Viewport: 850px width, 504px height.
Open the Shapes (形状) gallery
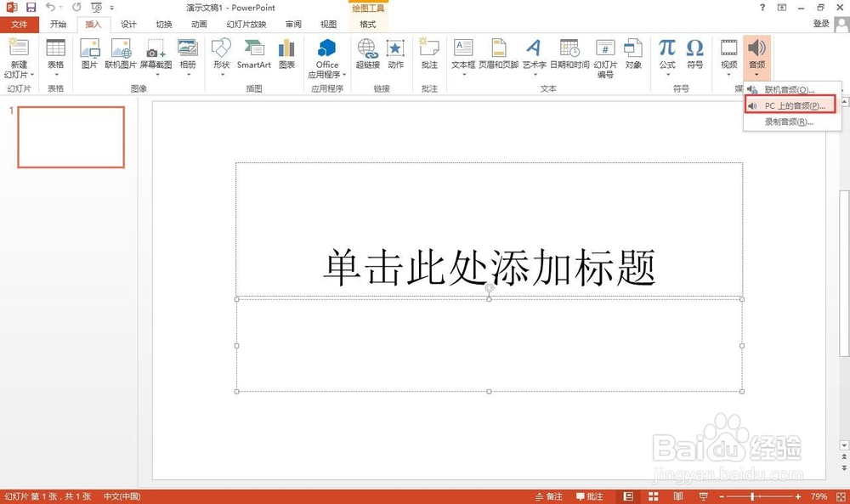221,56
